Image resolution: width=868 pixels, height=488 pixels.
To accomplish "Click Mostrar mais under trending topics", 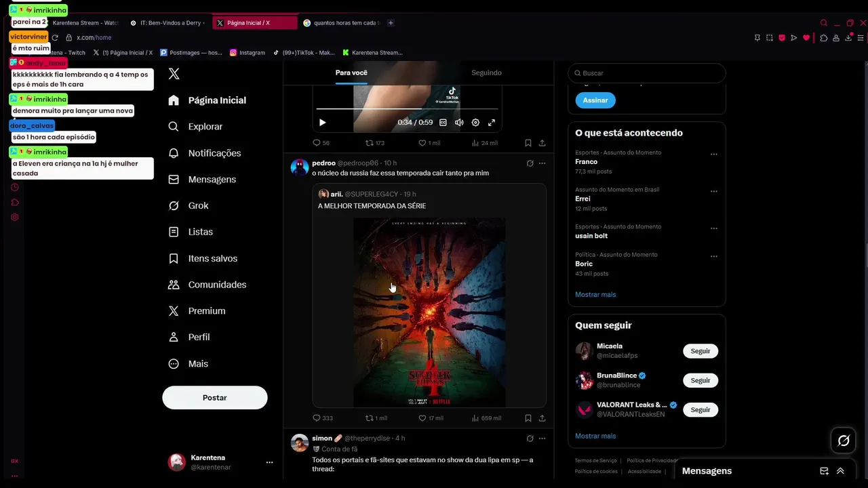I will click(595, 295).
